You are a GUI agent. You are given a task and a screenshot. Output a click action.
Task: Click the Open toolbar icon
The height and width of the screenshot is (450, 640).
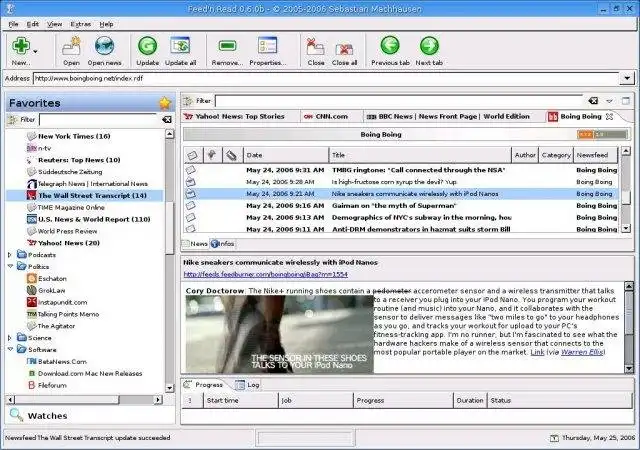pos(71,46)
